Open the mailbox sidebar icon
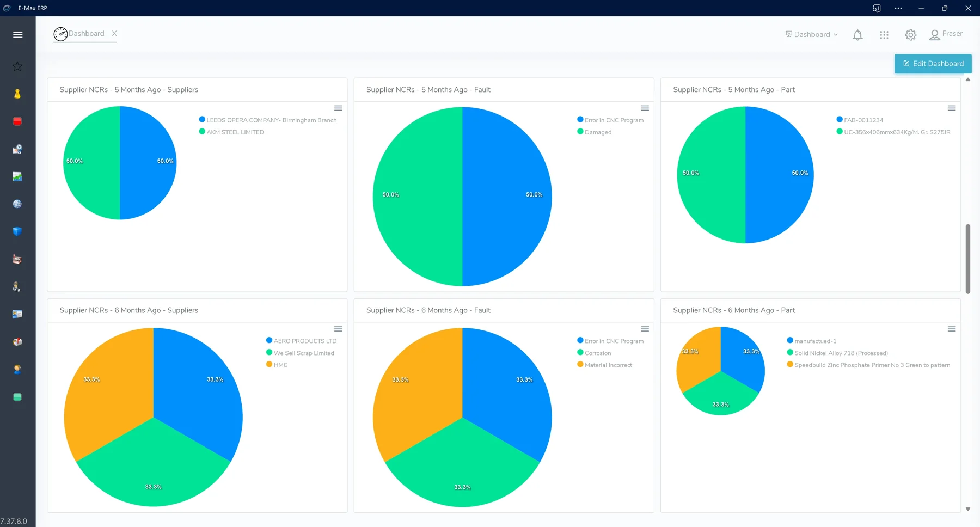 [x=17, y=342]
